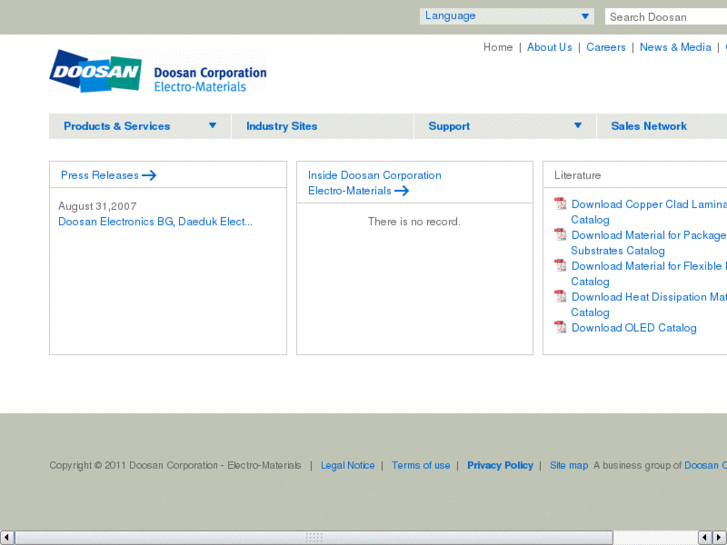Click the horizontal scrollbar thumb
Image resolution: width=727 pixels, height=545 pixels.
pyautogui.click(x=314, y=538)
